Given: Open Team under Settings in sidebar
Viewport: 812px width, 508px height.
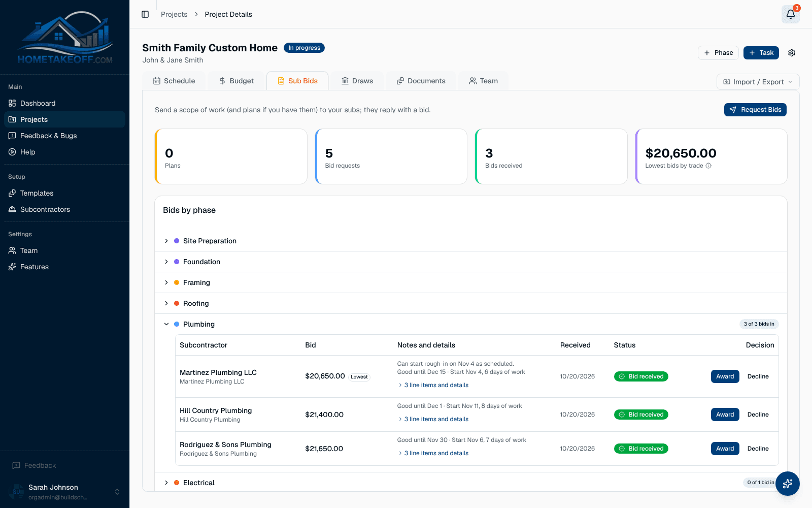Looking at the screenshot, I should point(65,250).
